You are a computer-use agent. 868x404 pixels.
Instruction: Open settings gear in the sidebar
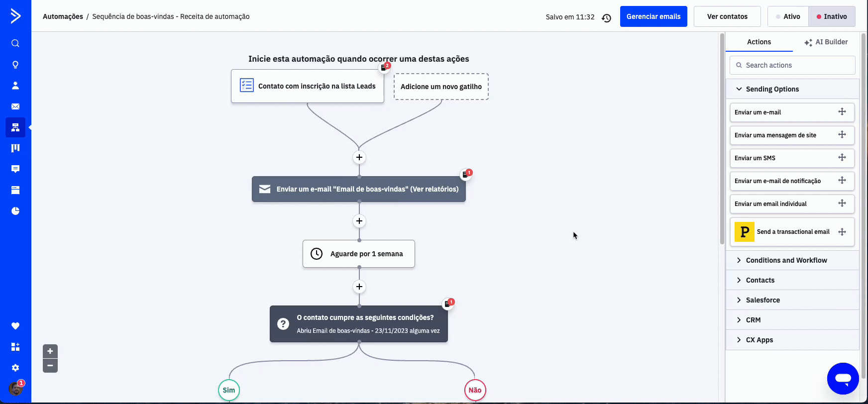coord(15,368)
